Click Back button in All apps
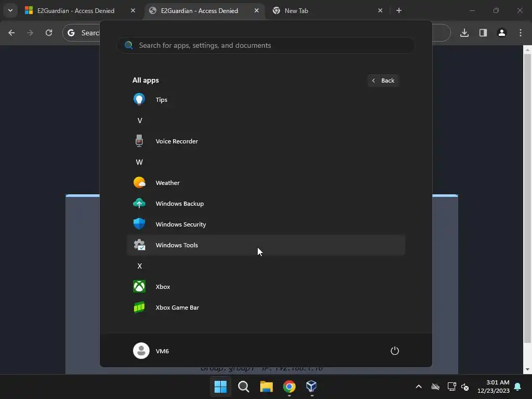 [383, 81]
